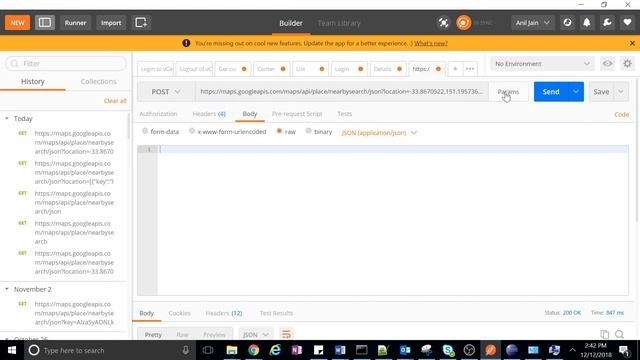Open the Pre-request Script tab
640x360 pixels.
[297, 114]
